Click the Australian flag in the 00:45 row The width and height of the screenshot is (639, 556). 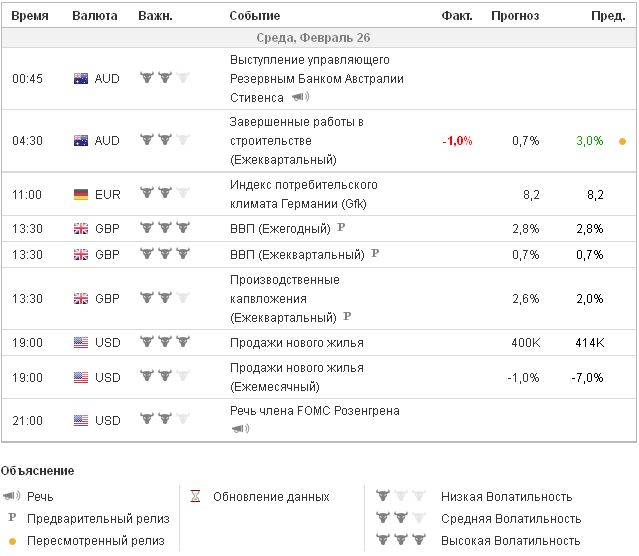point(81,79)
